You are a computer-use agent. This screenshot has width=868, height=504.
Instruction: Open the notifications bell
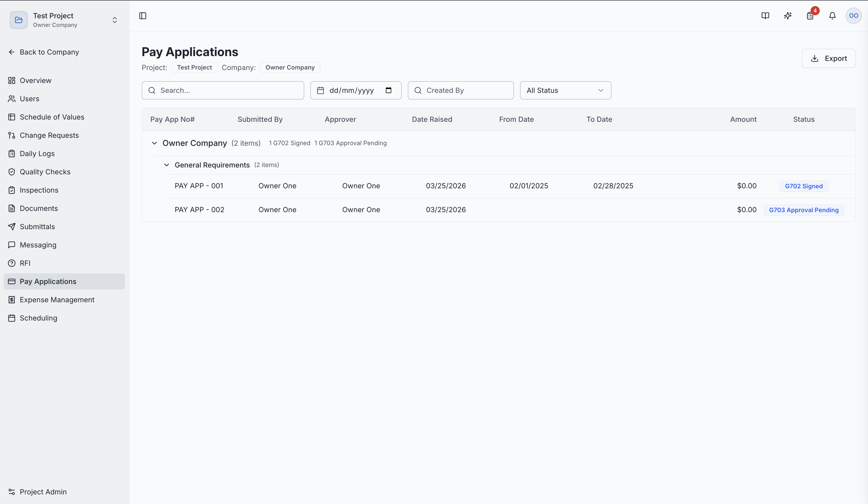(832, 15)
